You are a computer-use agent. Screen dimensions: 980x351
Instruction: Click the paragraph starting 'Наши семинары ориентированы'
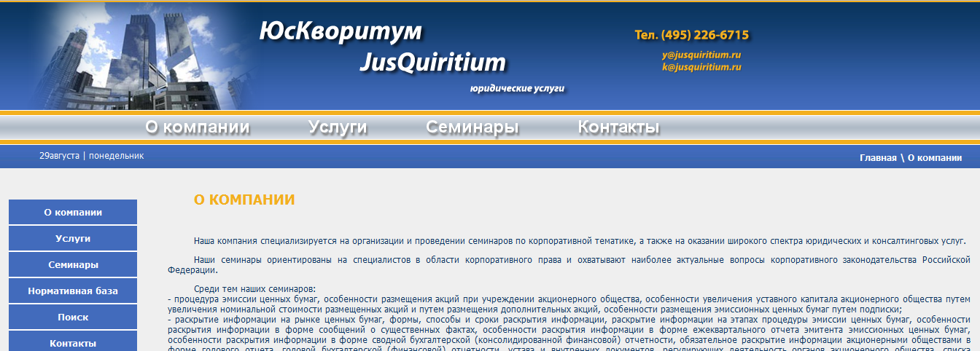click(569, 264)
